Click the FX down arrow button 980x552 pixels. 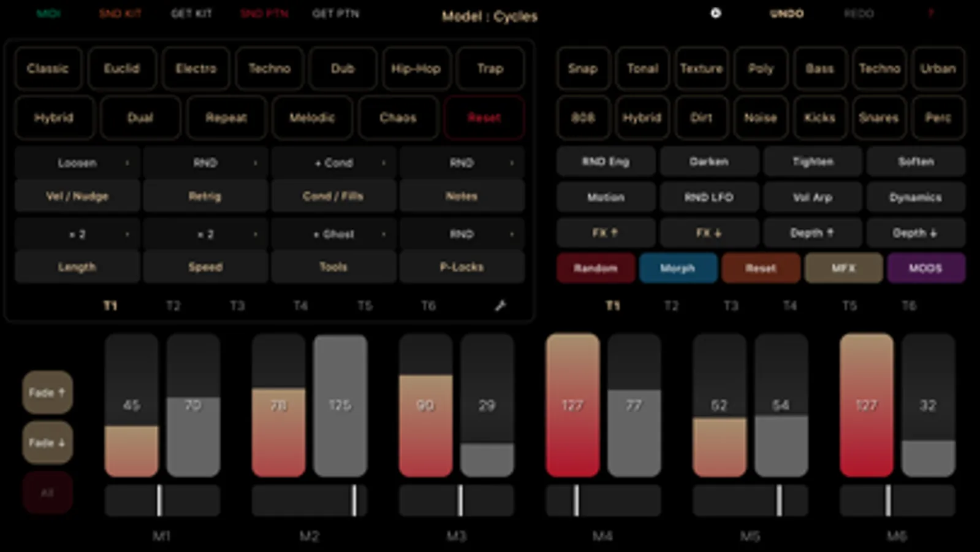point(709,232)
